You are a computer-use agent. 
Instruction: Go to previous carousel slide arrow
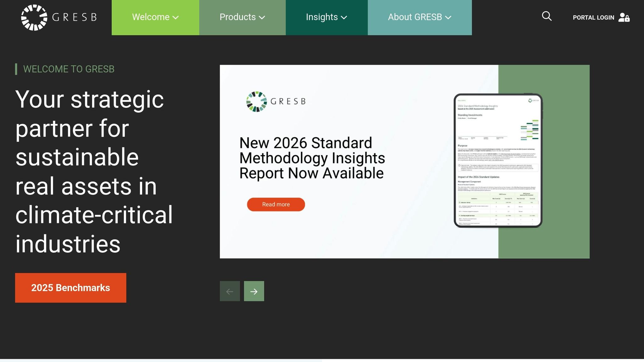pos(230,291)
